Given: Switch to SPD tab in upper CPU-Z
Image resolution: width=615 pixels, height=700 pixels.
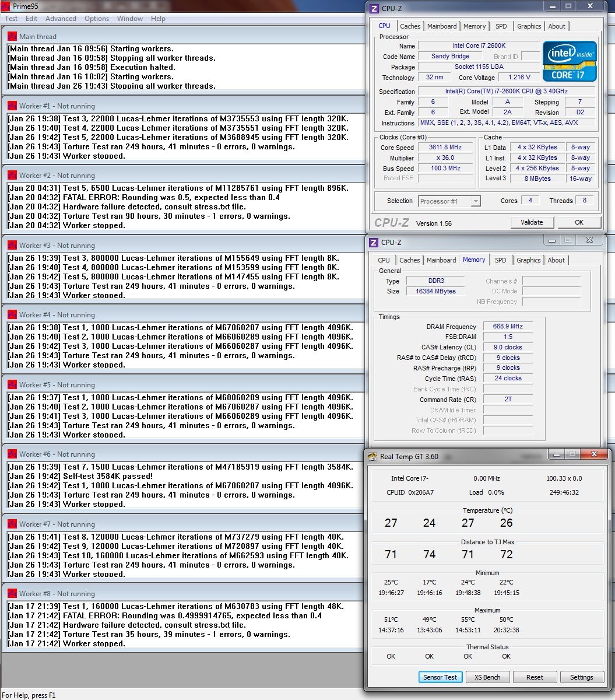Looking at the screenshot, I should (501, 26).
